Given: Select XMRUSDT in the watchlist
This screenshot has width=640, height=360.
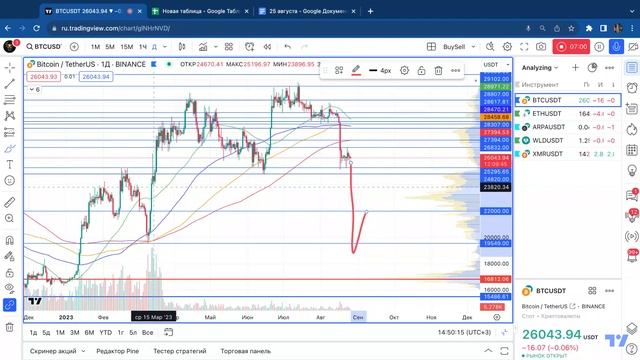Looking at the screenshot, I should pyautogui.click(x=567, y=154).
